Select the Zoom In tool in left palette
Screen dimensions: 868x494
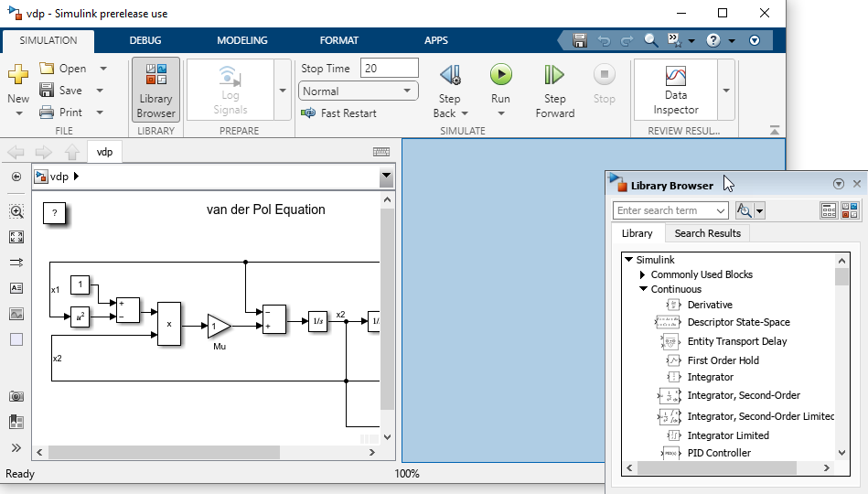[x=16, y=211]
